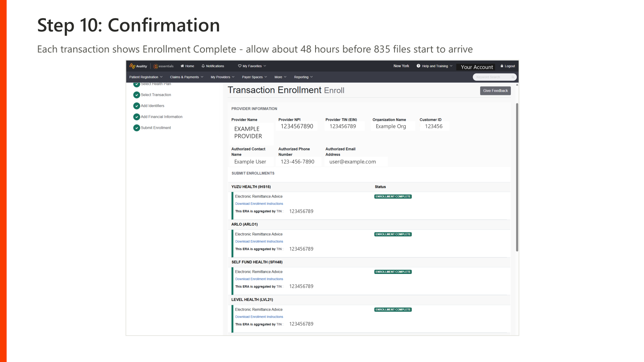644x362 pixels.
Task: Download Enrollment Instructions for SELF FUND HEALTH
Action: click(259, 279)
